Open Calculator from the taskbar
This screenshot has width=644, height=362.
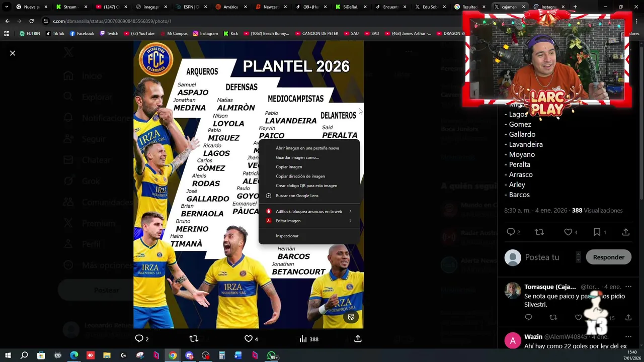222,355
